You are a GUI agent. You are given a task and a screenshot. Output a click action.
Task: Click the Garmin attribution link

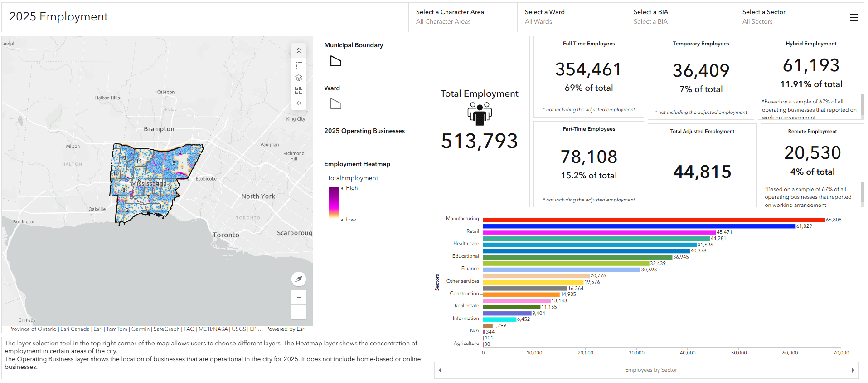[x=141, y=329]
